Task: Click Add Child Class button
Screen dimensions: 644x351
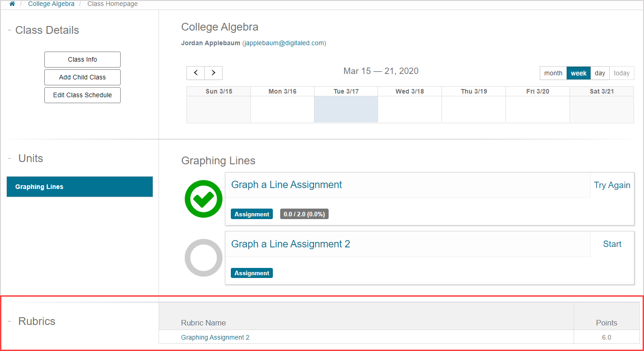Action: pos(82,77)
